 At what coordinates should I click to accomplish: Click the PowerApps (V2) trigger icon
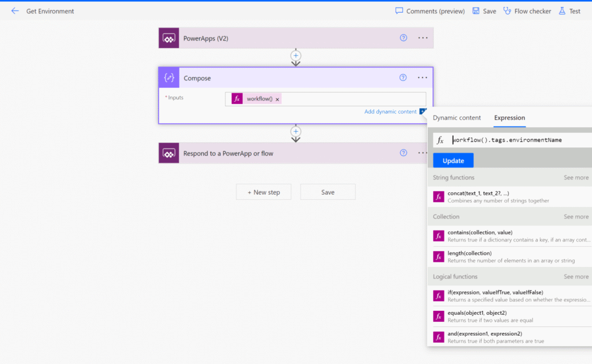169,38
